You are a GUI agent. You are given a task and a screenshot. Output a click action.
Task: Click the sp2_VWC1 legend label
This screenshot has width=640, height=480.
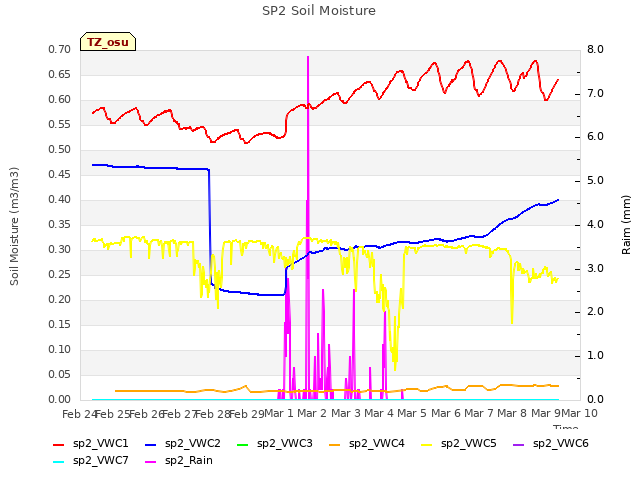(x=100, y=443)
